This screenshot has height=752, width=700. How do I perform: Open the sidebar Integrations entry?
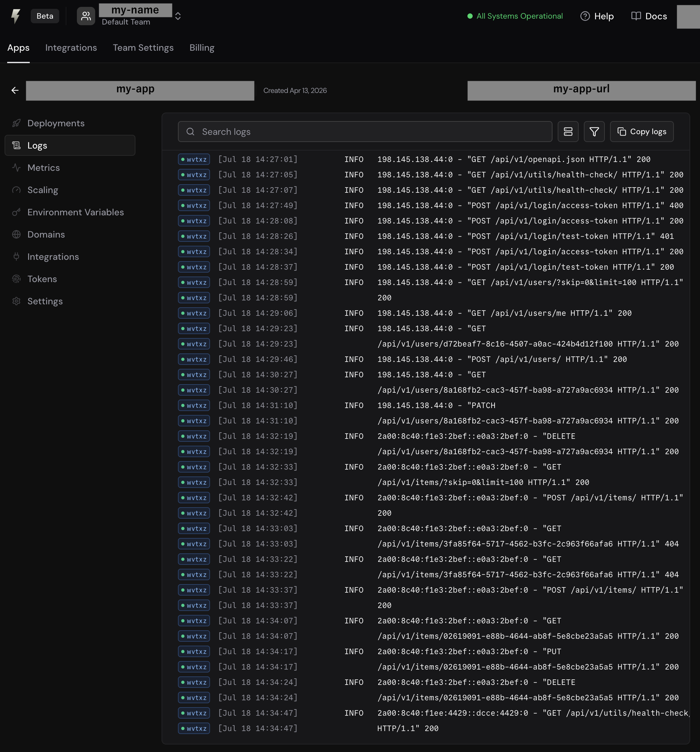(70, 257)
